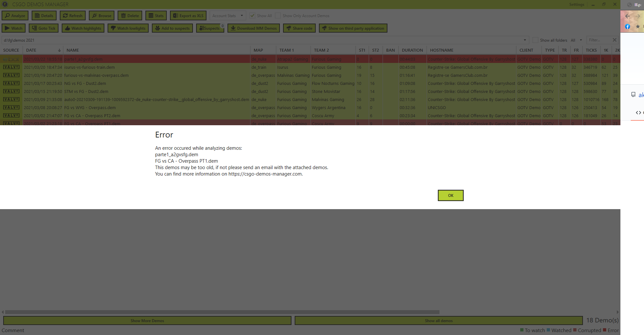The image size is (644, 335).
Task: Expand the folder path dropdown
Action: pos(525,40)
